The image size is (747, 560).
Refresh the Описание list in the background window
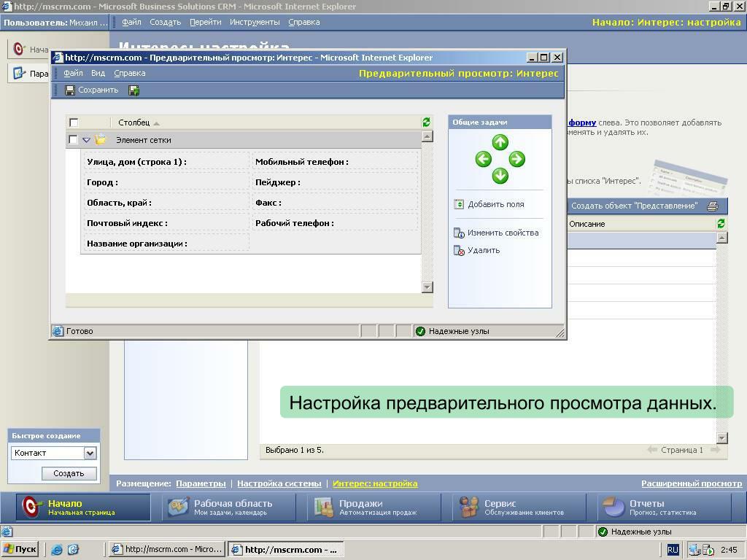coord(721,223)
